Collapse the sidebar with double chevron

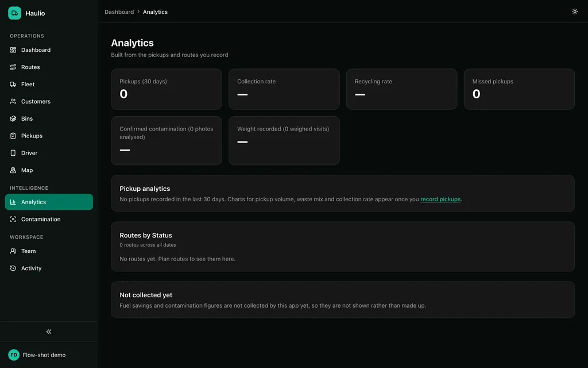coord(49,332)
